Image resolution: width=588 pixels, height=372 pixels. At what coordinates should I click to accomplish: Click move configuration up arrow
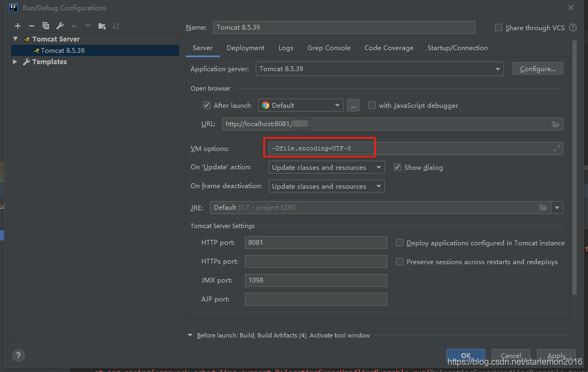click(x=74, y=26)
